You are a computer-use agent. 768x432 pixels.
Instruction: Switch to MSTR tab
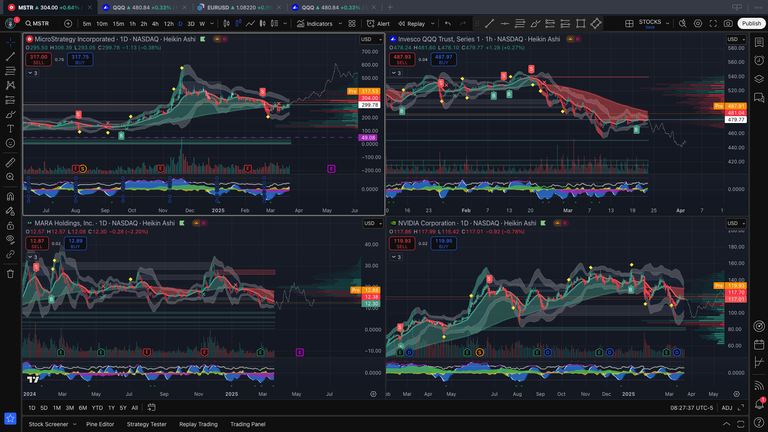click(49, 7)
